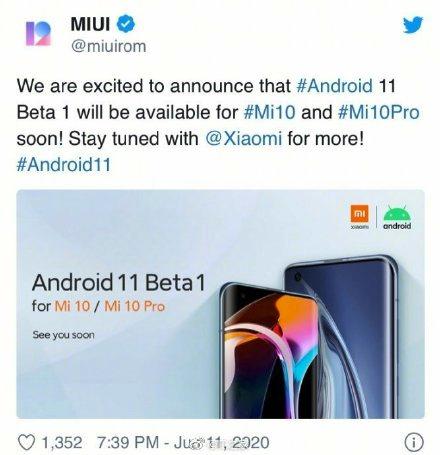The height and width of the screenshot is (455, 440).
Task: Open the Twitter bird logo
Action: point(413,25)
